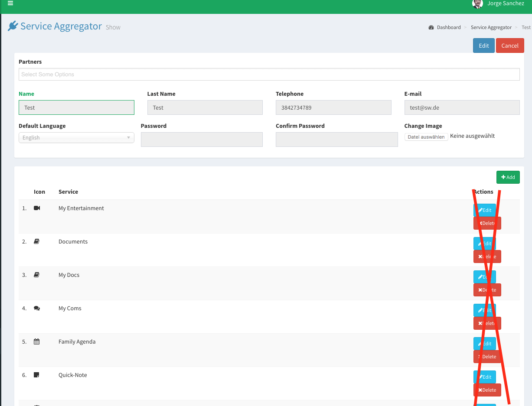
Task: Click the Quick-Note sticky note icon
Action: [37, 375]
